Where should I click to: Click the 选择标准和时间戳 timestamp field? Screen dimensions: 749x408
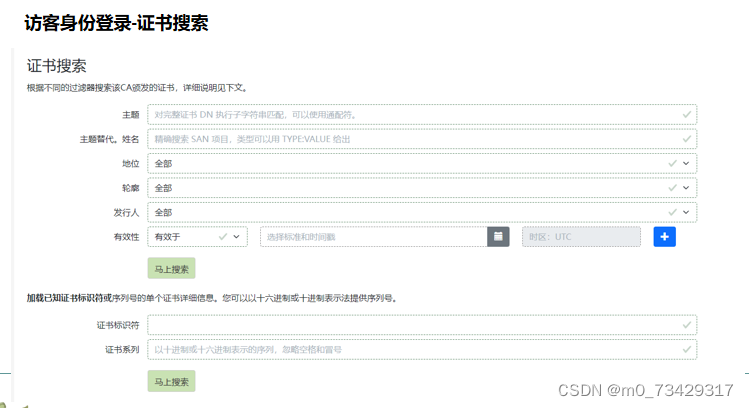(x=374, y=236)
